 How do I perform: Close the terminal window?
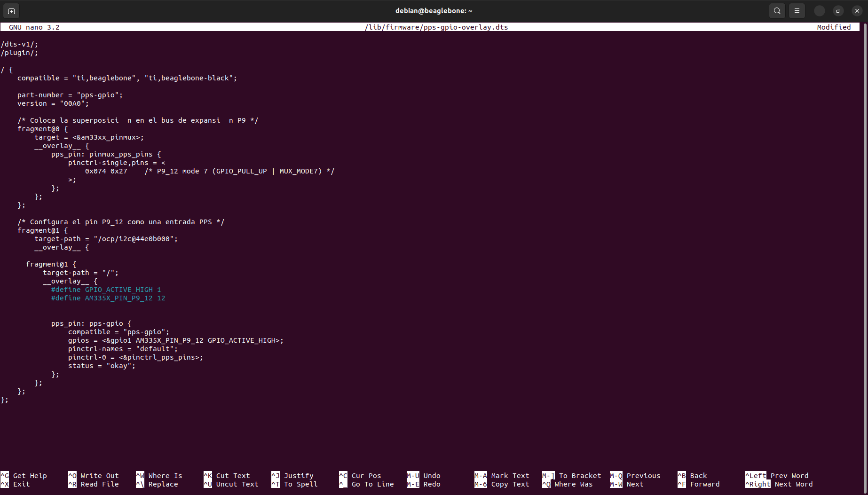click(857, 11)
